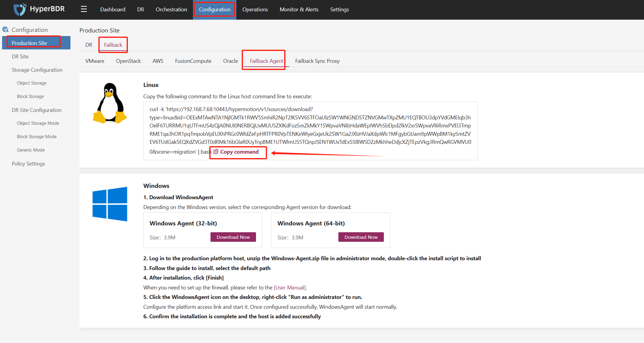Open the User Manual link
The width and height of the screenshot is (644, 343).
pyautogui.click(x=290, y=287)
